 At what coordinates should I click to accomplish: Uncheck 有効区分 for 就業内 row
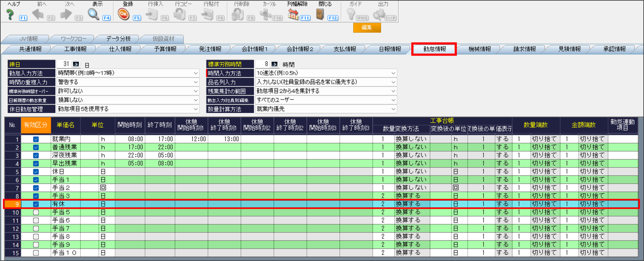(x=36, y=139)
